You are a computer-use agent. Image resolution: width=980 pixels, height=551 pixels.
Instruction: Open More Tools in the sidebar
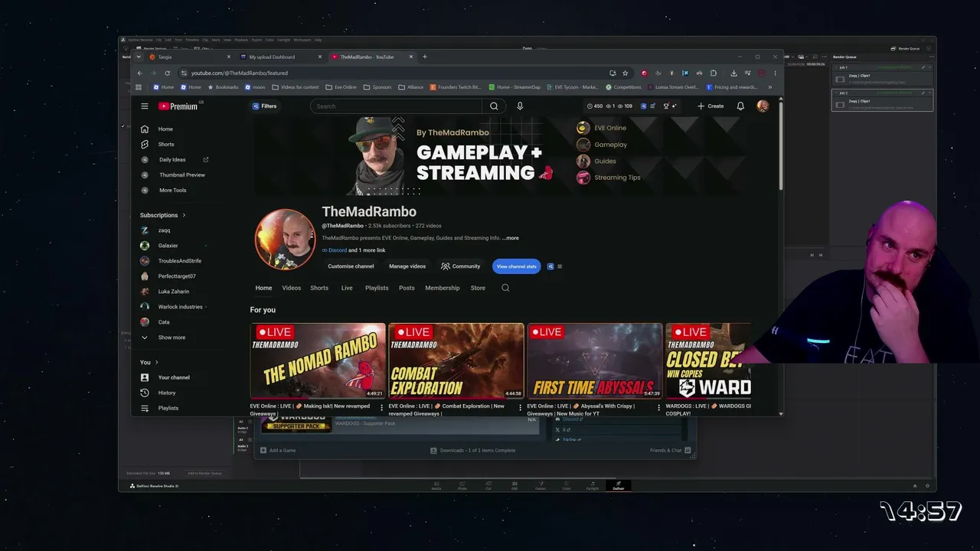(173, 191)
